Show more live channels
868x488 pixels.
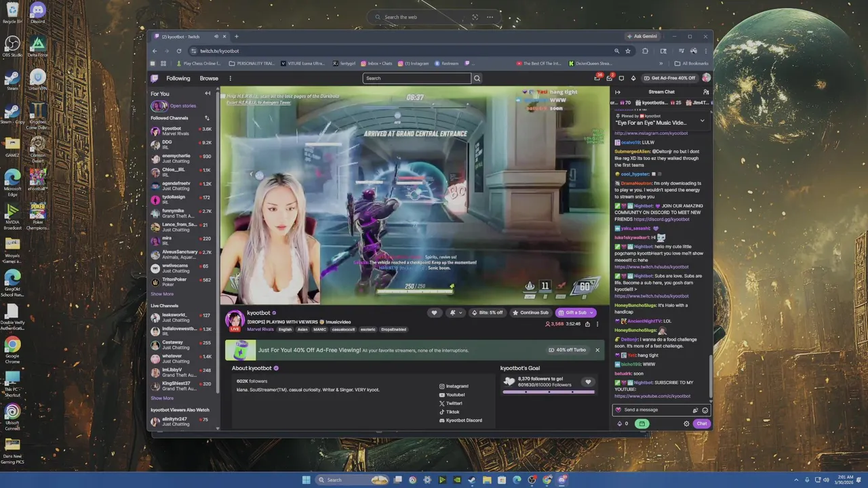pyautogui.click(x=162, y=398)
